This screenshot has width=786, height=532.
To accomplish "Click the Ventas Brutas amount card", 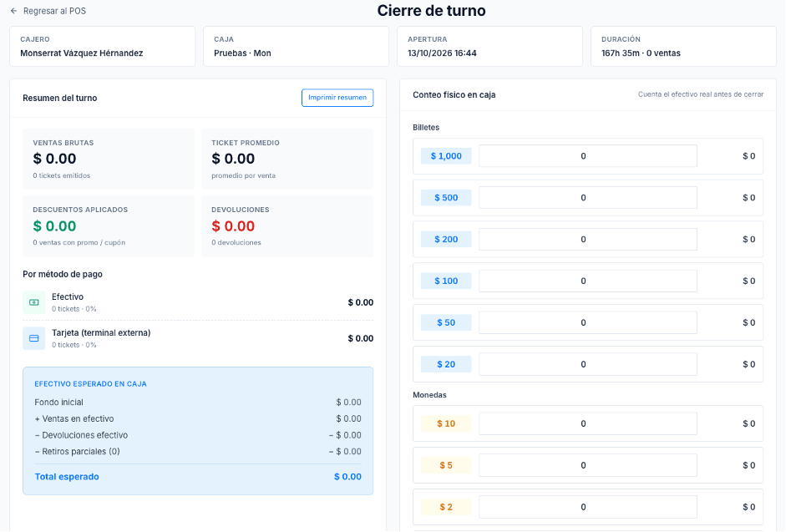I will pos(109,159).
